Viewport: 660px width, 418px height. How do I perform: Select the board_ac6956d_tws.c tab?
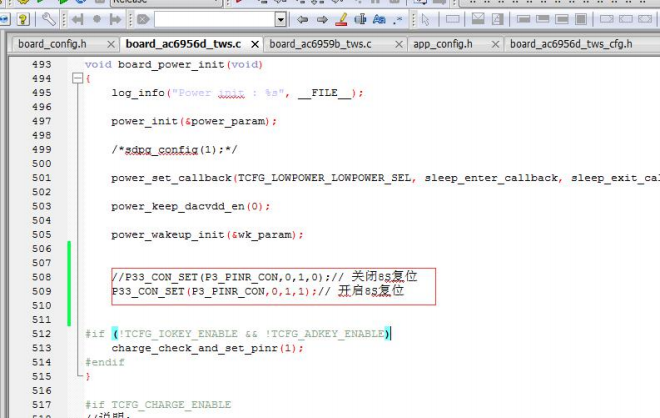pos(183,44)
